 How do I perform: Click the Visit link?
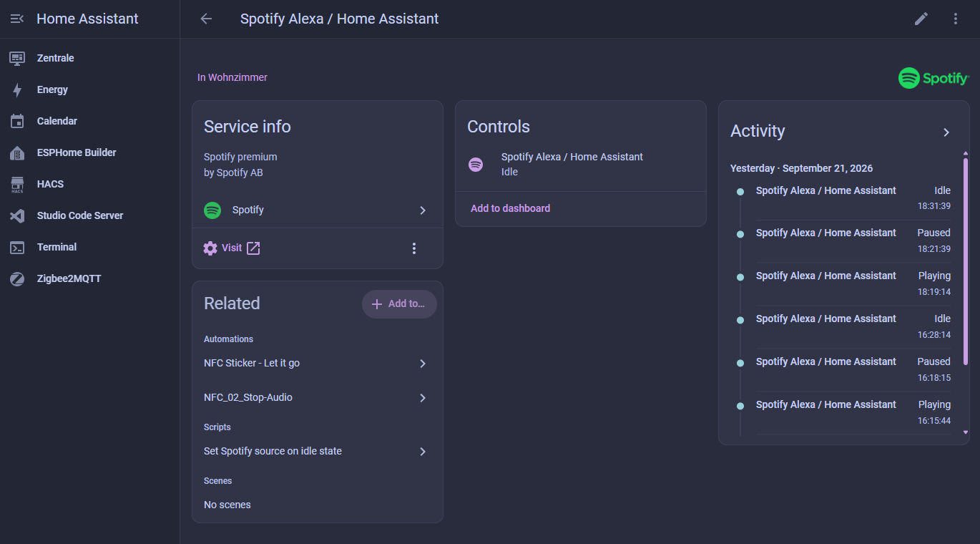232,248
